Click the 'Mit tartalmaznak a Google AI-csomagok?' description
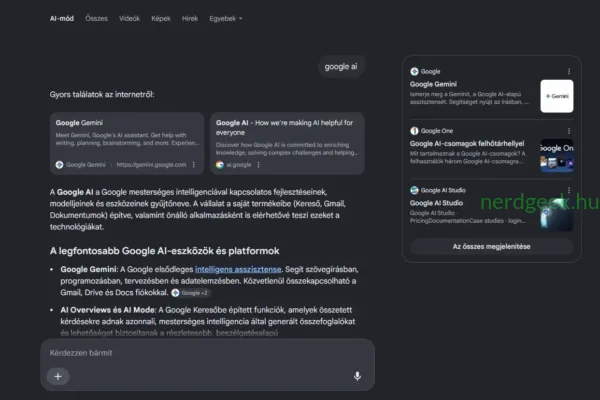The width and height of the screenshot is (600, 400). 468,157
